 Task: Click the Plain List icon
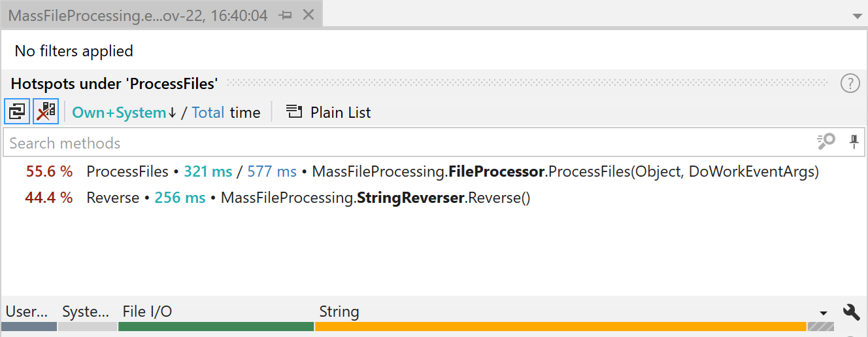click(x=294, y=113)
